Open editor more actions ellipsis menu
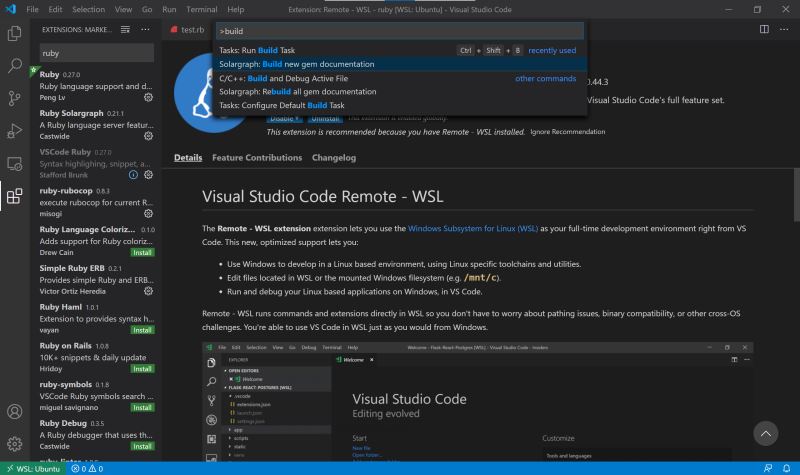Screen dimensions: 800x475 pos(784,30)
